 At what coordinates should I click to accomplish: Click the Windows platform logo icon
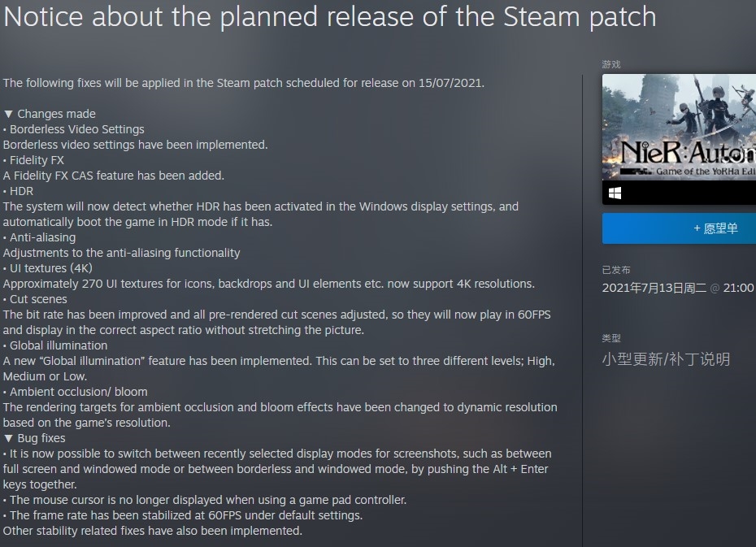pyautogui.click(x=615, y=193)
